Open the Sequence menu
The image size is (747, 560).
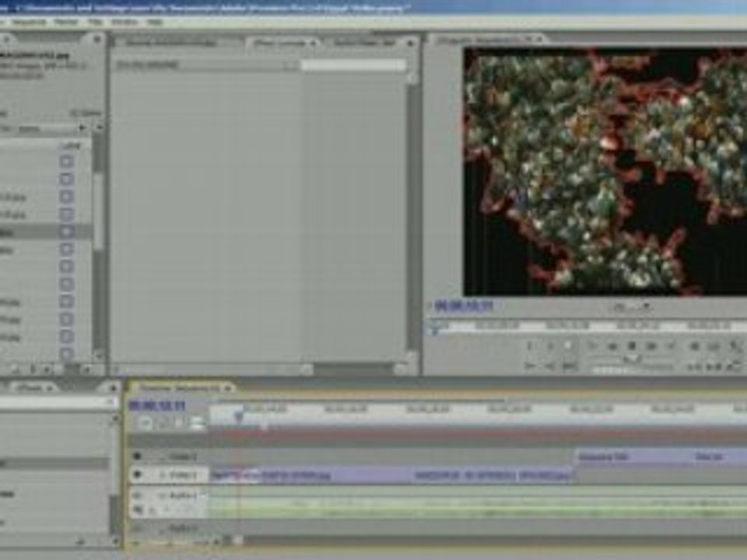click(30, 23)
